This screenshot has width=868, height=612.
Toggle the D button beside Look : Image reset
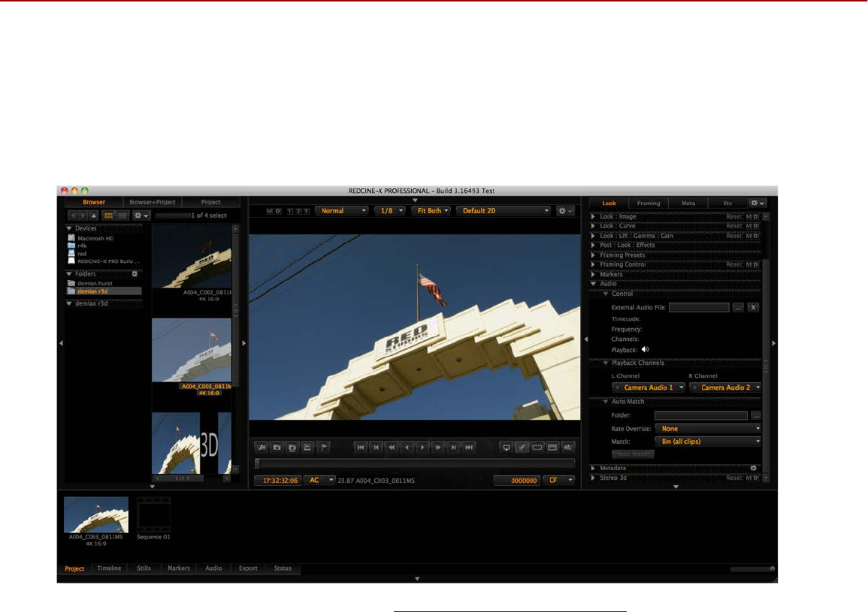click(756, 217)
